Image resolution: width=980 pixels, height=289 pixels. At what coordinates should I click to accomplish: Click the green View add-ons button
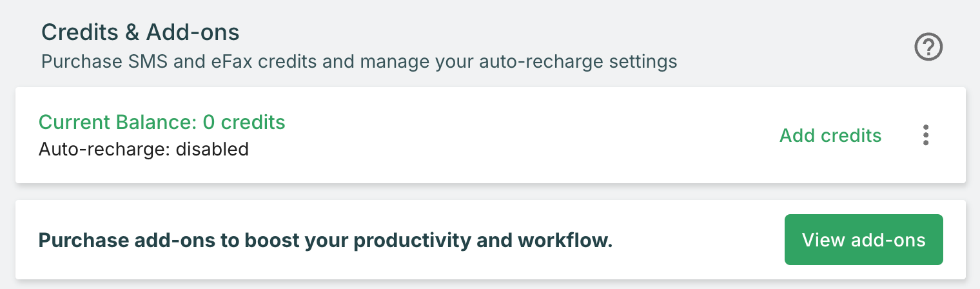[863, 240]
